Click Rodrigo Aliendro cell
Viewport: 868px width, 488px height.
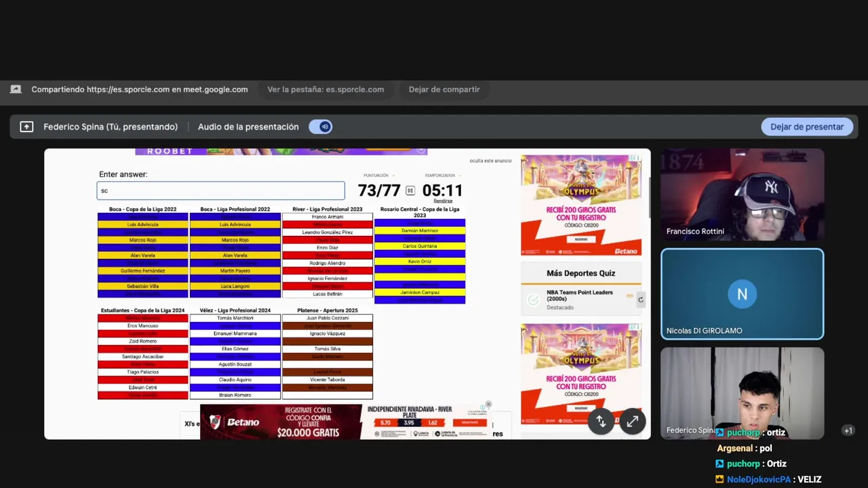click(328, 263)
